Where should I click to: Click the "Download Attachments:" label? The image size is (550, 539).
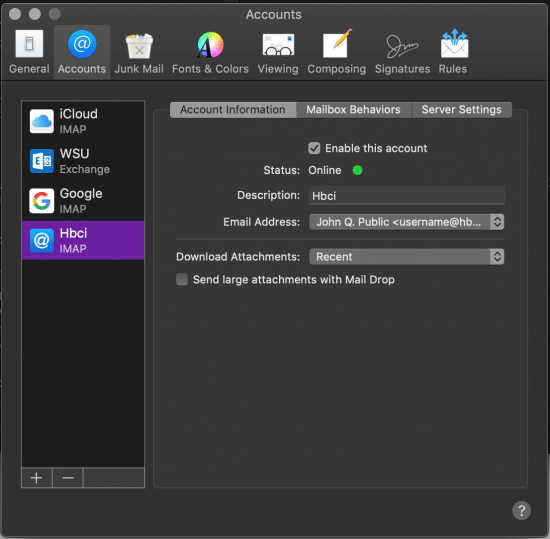coord(238,257)
